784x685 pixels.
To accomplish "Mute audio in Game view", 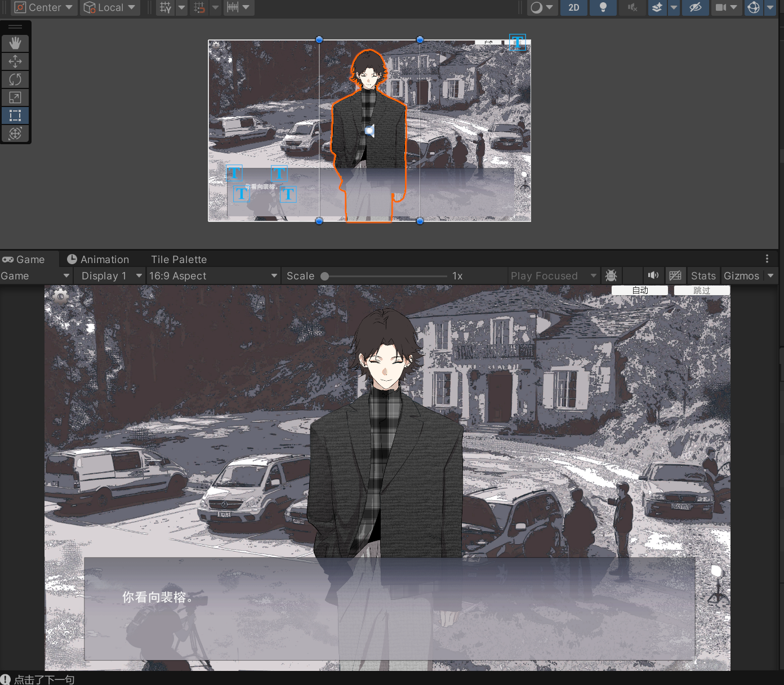I will 653,275.
